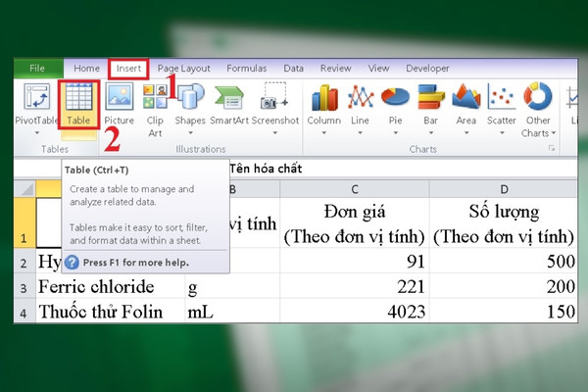588x392 pixels.
Task: Select row 4 header
Action: point(24,311)
